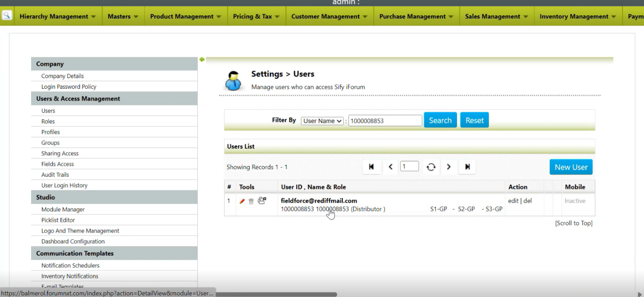This screenshot has height=297, width=644.
Task: Expand the Masters menu
Action: click(x=123, y=16)
